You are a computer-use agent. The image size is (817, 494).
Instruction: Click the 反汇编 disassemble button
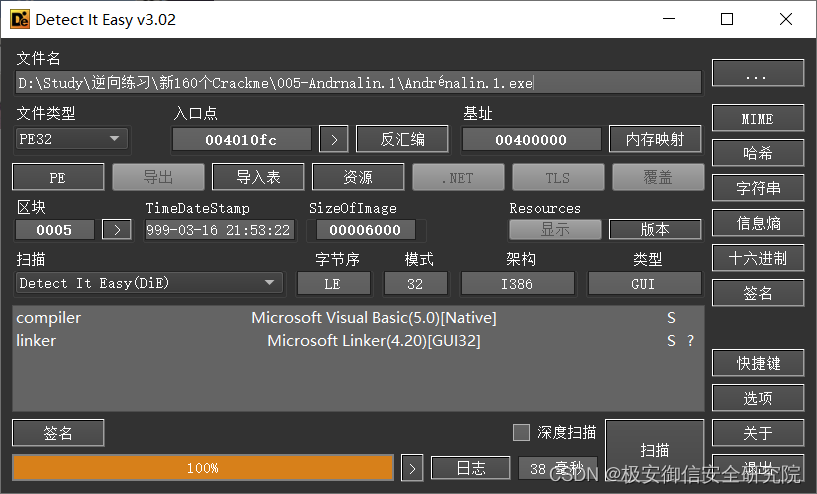(402, 139)
